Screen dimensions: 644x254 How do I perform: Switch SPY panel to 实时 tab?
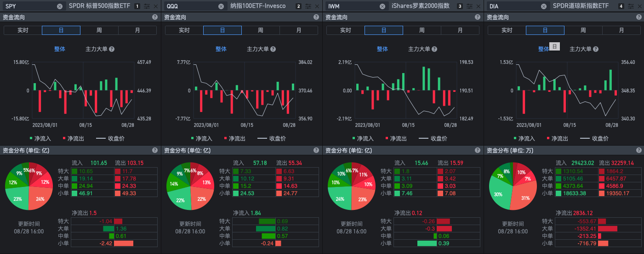23,30
